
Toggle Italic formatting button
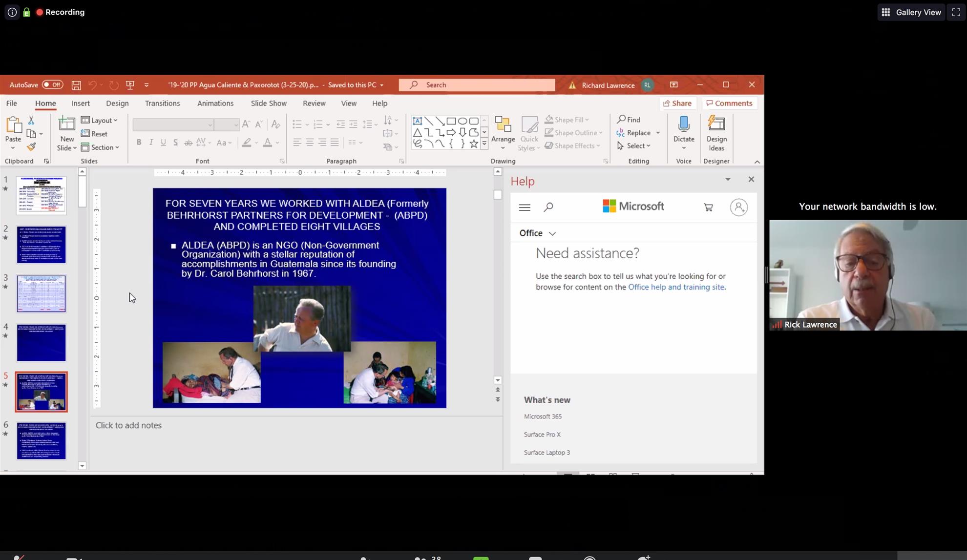click(151, 143)
